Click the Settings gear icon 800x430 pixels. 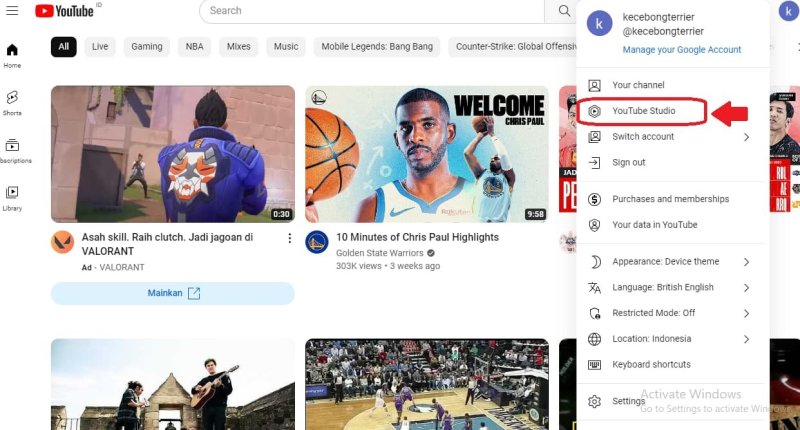594,401
